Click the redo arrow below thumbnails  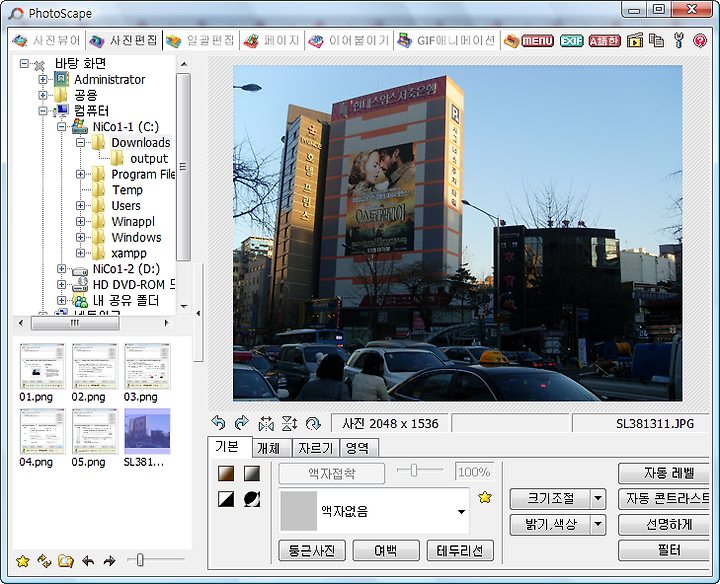(109, 561)
